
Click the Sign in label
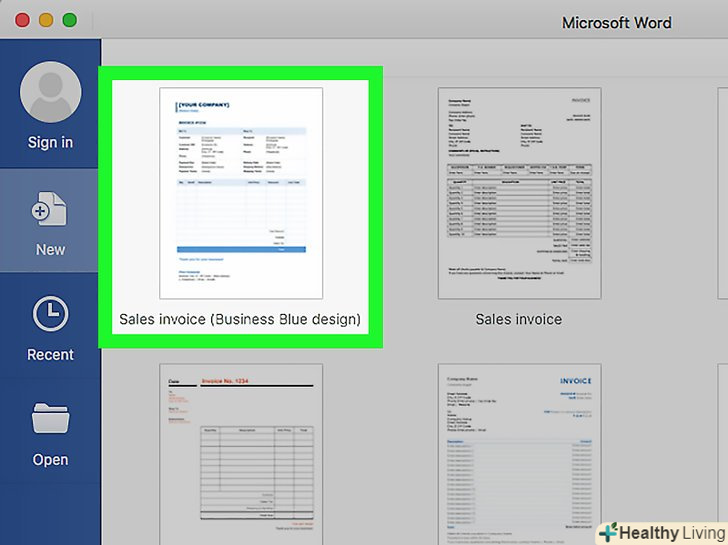50,143
